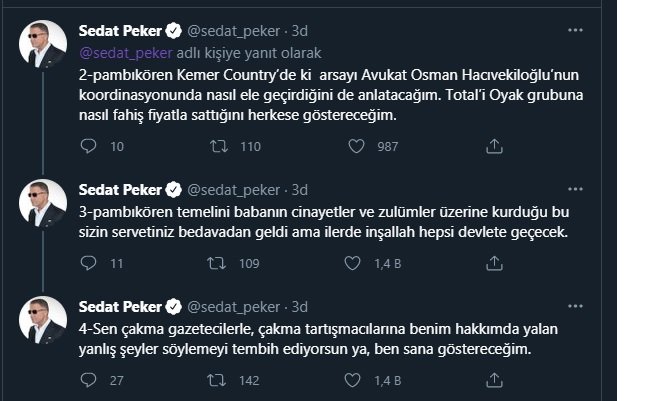This screenshot has width=652, height=401.
Task: Share the Kemer Country tweet
Action: (494, 146)
